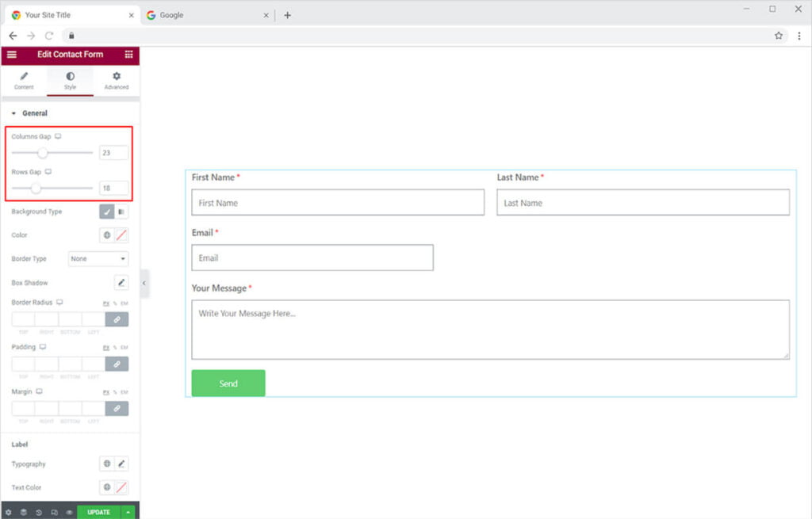The width and height of the screenshot is (812, 519).
Task: Click the Columns Gap slider handle
Action: click(x=43, y=153)
